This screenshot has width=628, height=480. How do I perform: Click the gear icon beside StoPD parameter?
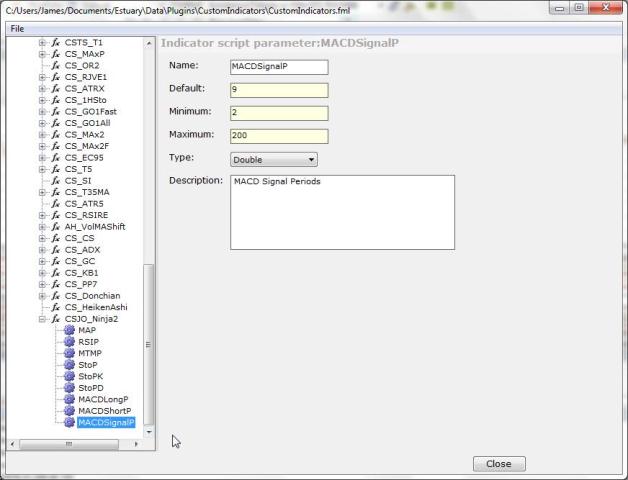pos(69,388)
